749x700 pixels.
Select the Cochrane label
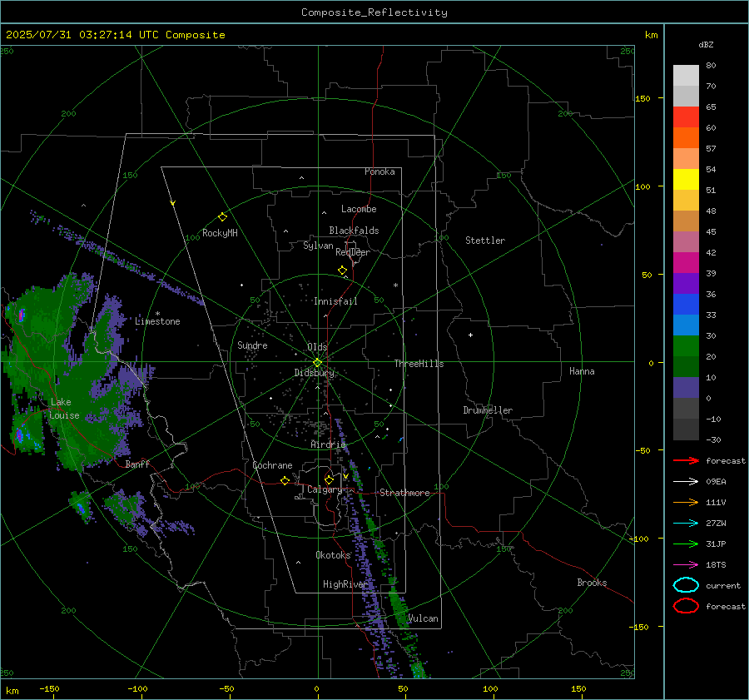pyautogui.click(x=272, y=465)
